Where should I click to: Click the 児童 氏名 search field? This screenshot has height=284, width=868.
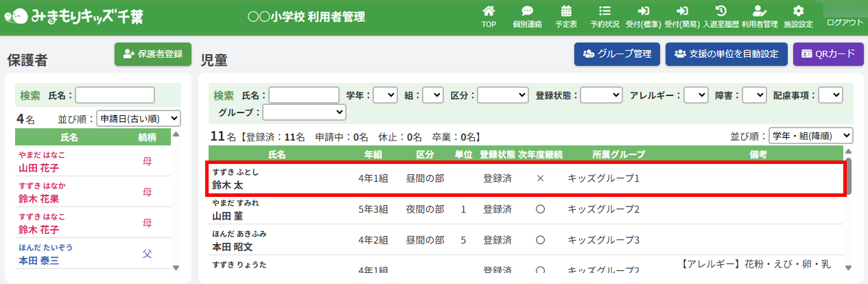pyautogui.click(x=304, y=95)
